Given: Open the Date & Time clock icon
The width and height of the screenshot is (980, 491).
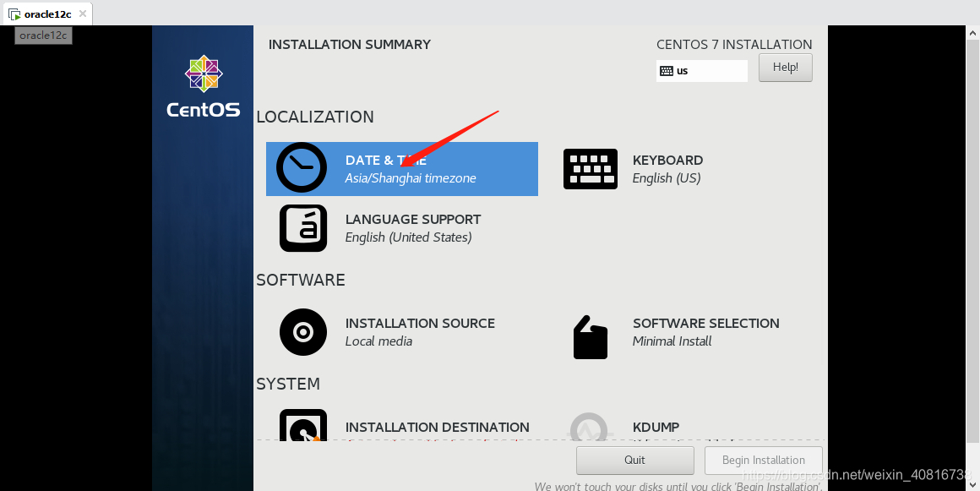Looking at the screenshot, I should pyautogui.click(x=302, y=167).
